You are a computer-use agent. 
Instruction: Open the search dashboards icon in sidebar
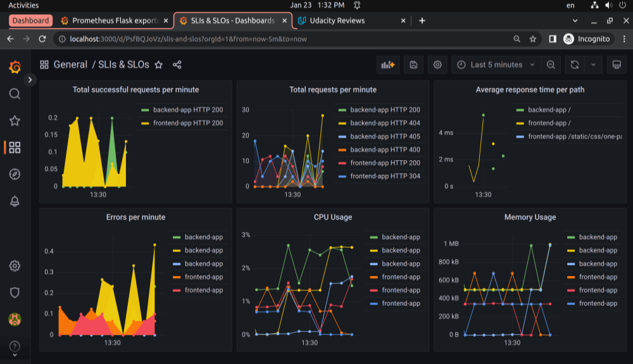[15, 94]
